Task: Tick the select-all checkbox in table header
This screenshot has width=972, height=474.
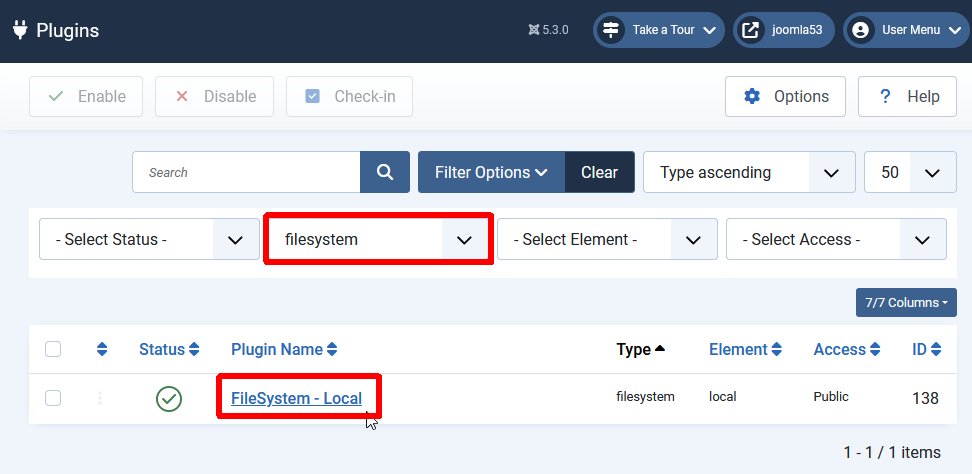Action: 53,349
